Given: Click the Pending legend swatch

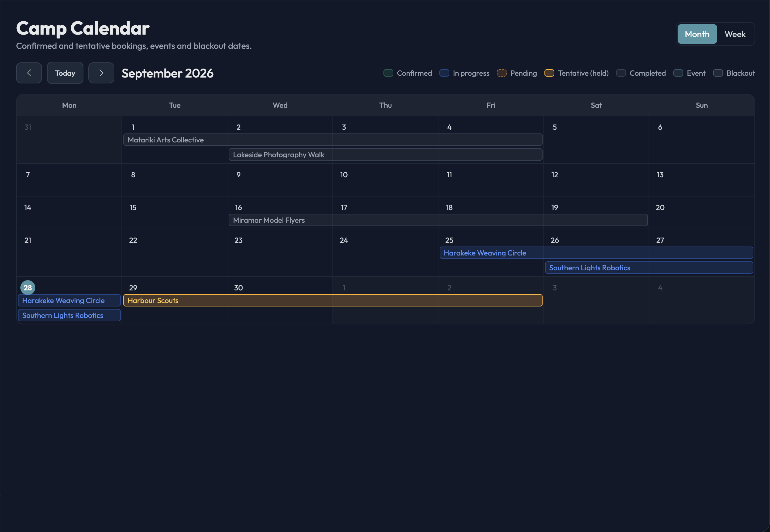Looking at the screenshot, I should (502, 73).
